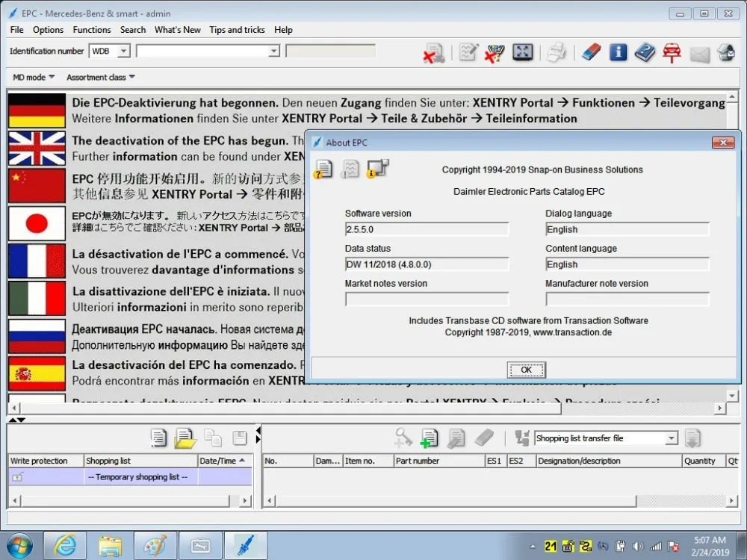Click the copy shopping list icon
The image size is (747, 560).
tap(213, 438)
